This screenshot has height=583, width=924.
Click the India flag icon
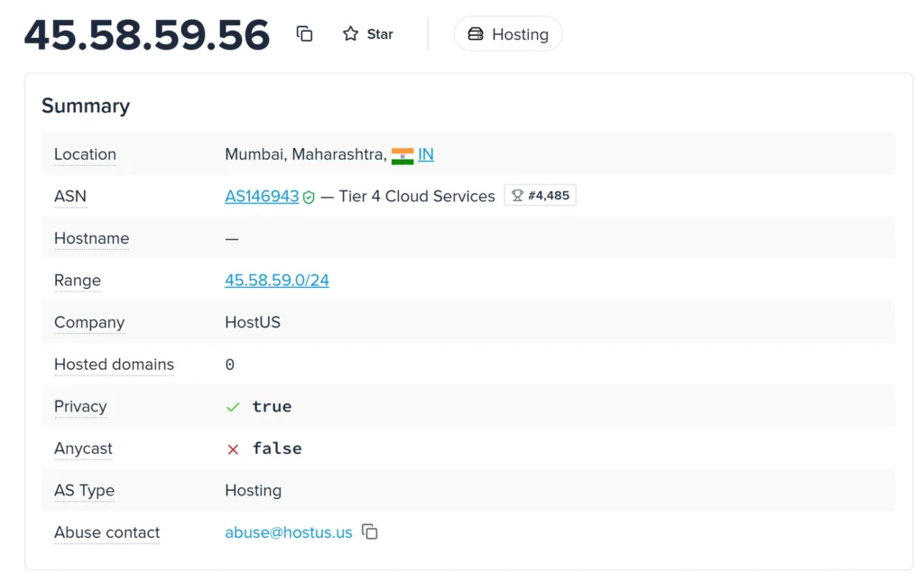402,156
